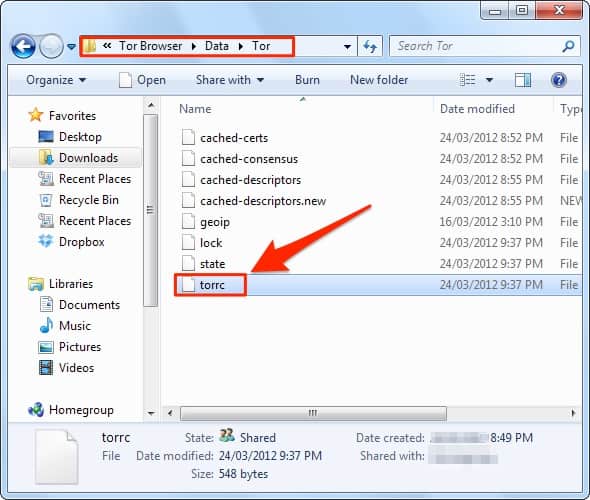Click the geoip file icon
Viewport: 590px width, 500px height.
pos(188,222)
